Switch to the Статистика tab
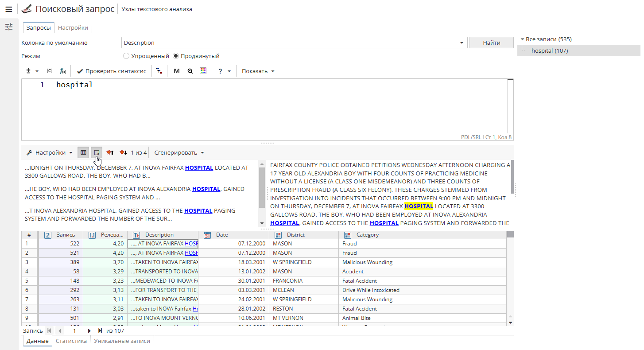This screenshot has height=350, width=644. pyautogui.click(x=71, y=341)
